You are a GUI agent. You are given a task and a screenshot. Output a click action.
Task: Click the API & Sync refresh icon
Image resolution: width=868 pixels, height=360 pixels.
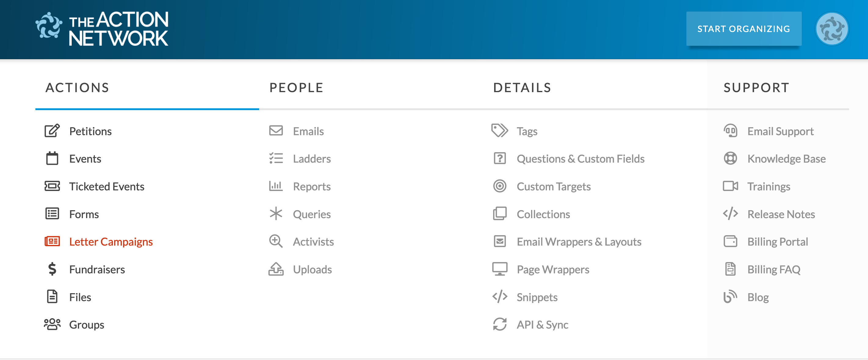coord(499,324)
